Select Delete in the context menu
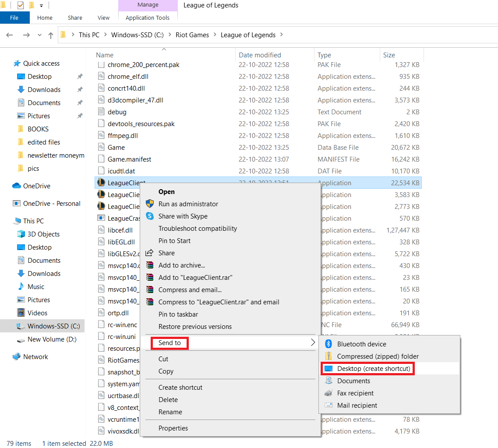 click(x=168, y=400)
